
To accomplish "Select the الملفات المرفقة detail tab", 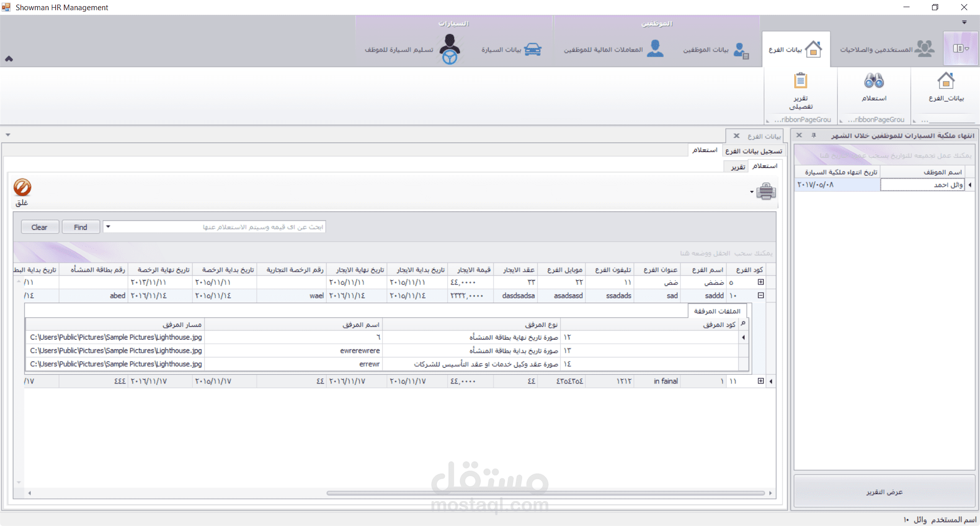I will tap(717, 311).
